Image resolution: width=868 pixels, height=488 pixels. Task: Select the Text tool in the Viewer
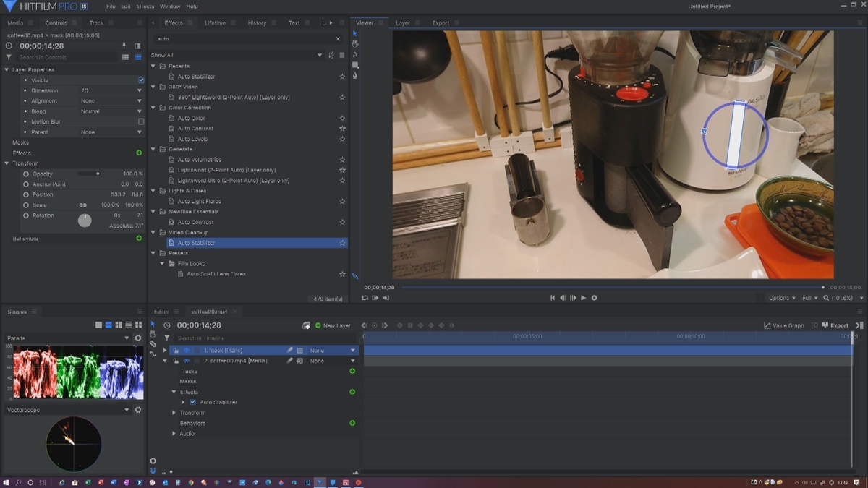click(x=355, y=55)
